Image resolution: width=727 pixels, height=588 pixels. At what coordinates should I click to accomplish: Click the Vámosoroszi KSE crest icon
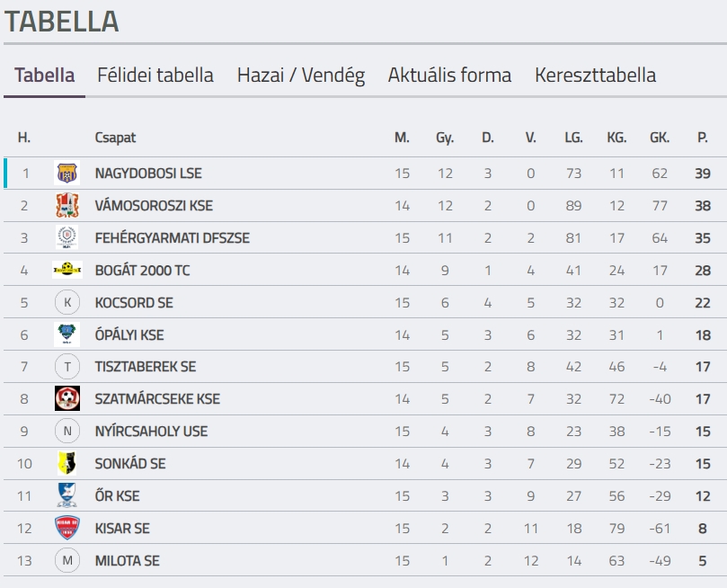pos(67,205)
